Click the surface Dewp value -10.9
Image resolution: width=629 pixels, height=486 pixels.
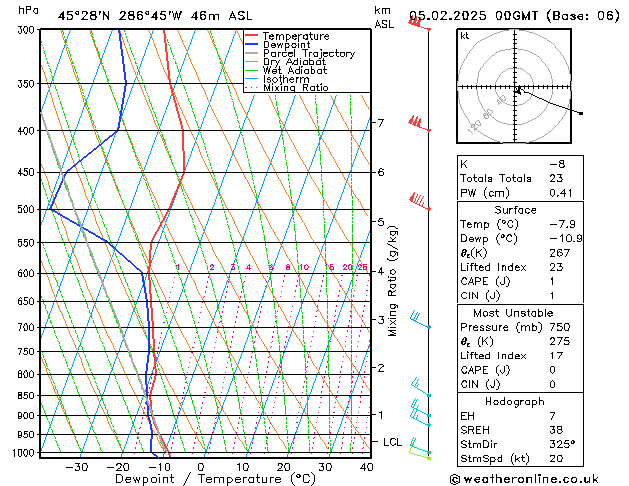tap(566, 239)
